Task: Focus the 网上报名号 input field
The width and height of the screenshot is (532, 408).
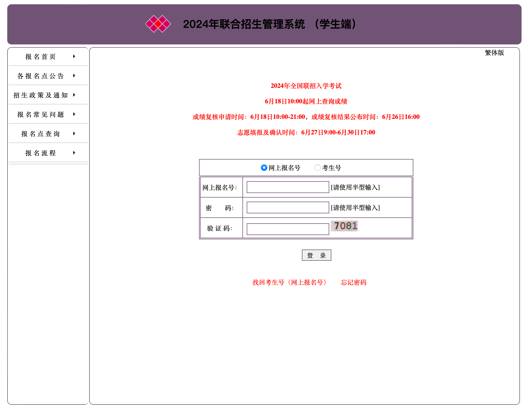Action: point(288,187)
